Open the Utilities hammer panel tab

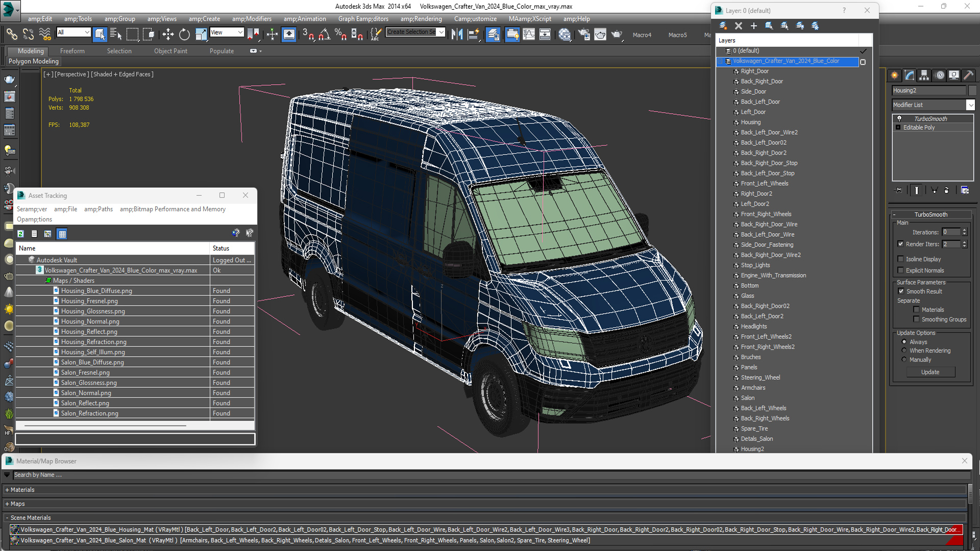(x=968, y=75)
